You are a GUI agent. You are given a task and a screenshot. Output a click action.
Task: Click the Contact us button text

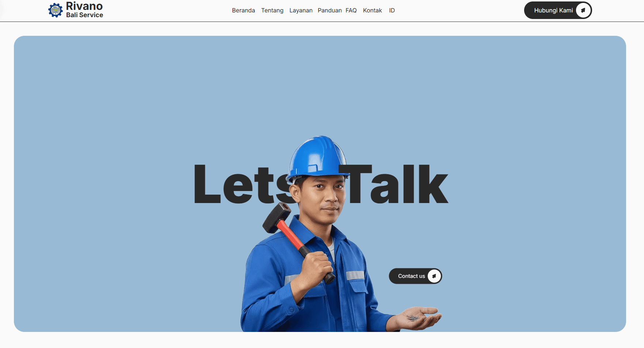[x=412, y=276]
